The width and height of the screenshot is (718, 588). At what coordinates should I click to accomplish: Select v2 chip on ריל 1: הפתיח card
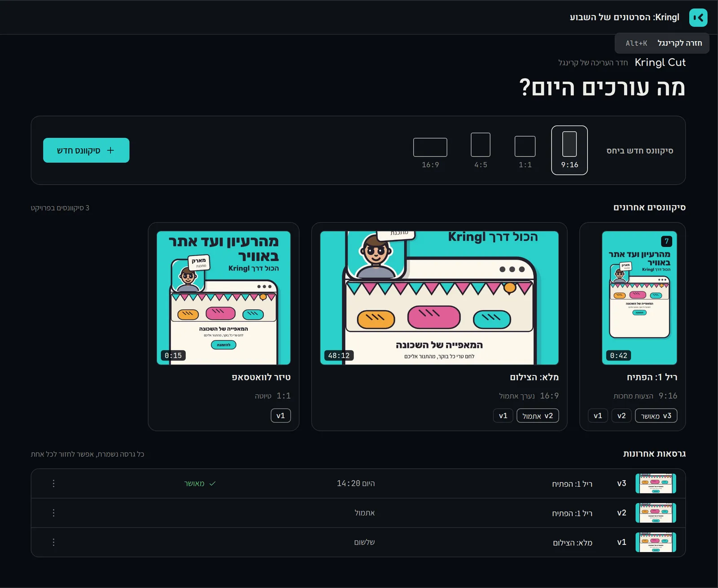tap(622, 416)
